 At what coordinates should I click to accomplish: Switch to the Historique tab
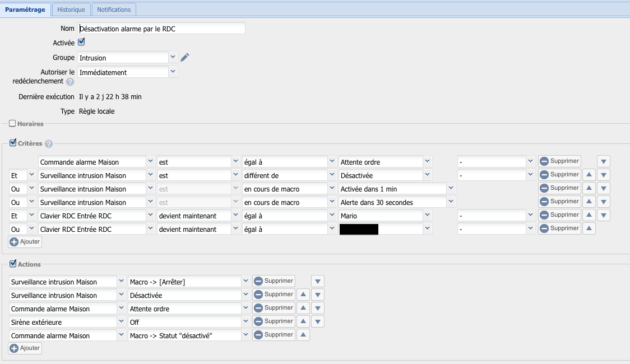(x=71, y=10)
